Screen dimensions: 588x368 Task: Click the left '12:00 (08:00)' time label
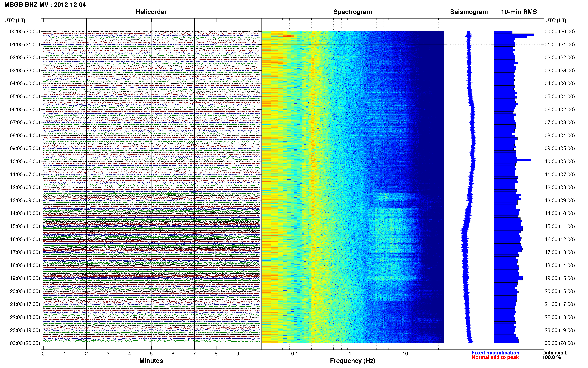pyautogui.click(x=25, y=187)
